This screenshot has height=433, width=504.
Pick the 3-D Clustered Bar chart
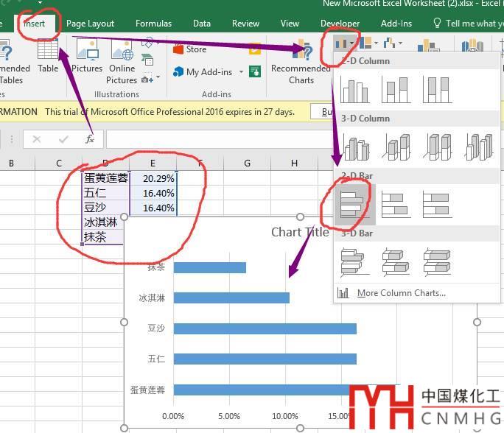point(354,261)
